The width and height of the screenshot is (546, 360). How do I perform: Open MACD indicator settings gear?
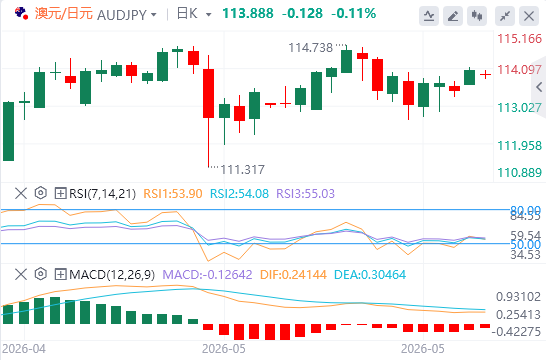click(x=41, y=274)
